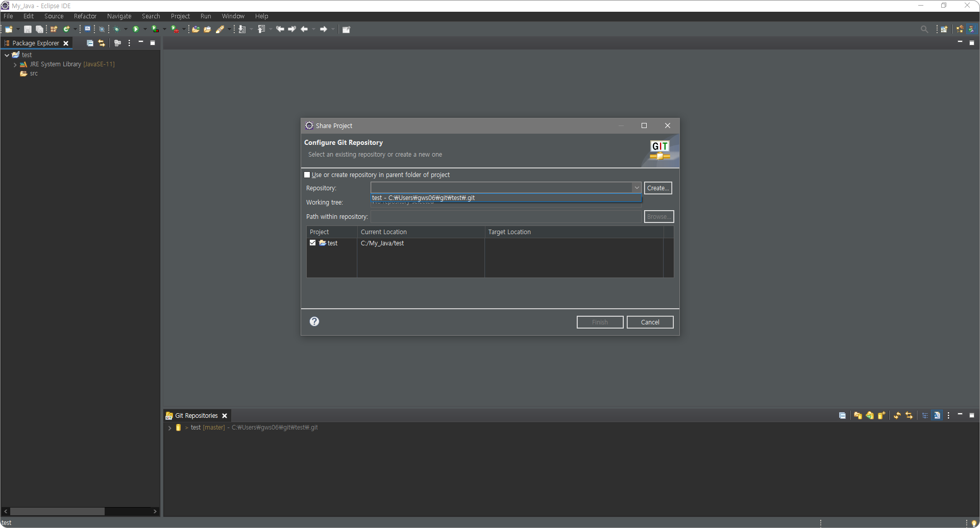The height and width of the screenshot is (528, 980).
Task: Open the New Java Package icon
Action: (x=54, y=30)
